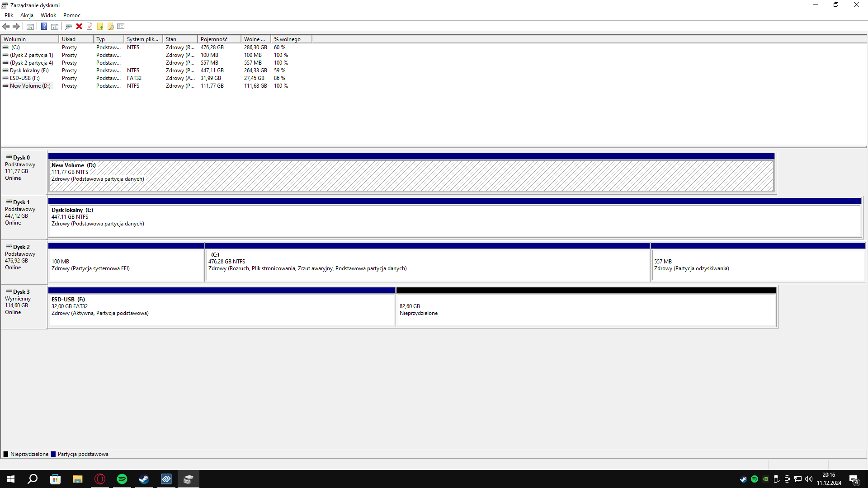The width and height of the screenshot is (868, 488).
Task: Click the NVIDIA tray icon
Action: (x=765, y=479)
